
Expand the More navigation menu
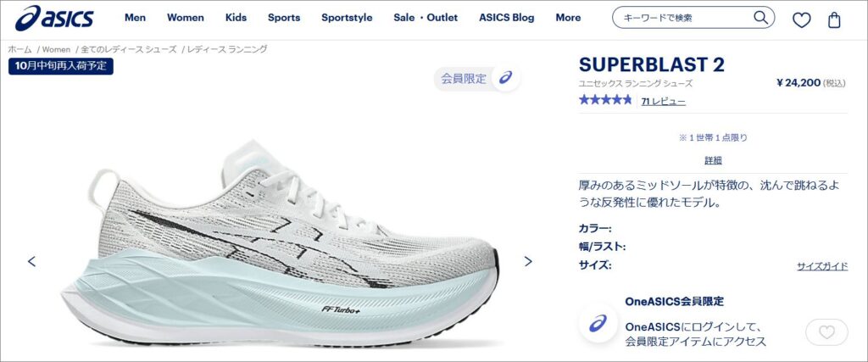[x=568, y=18]
